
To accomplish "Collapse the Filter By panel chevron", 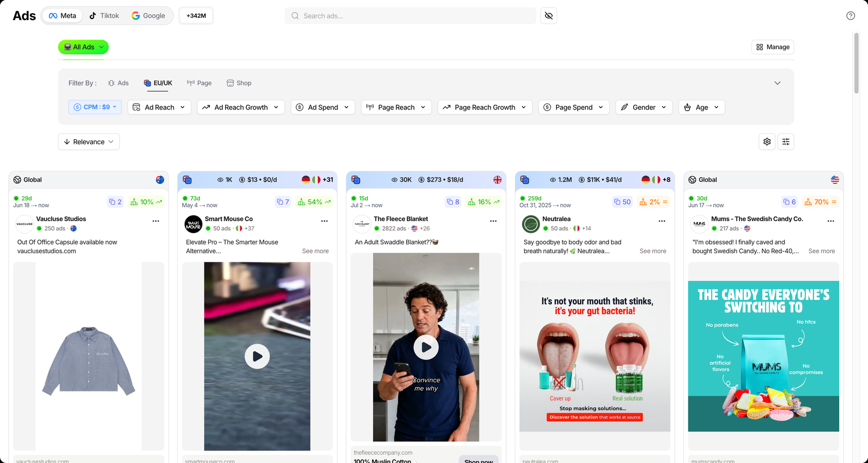I will tap(777, 83).
